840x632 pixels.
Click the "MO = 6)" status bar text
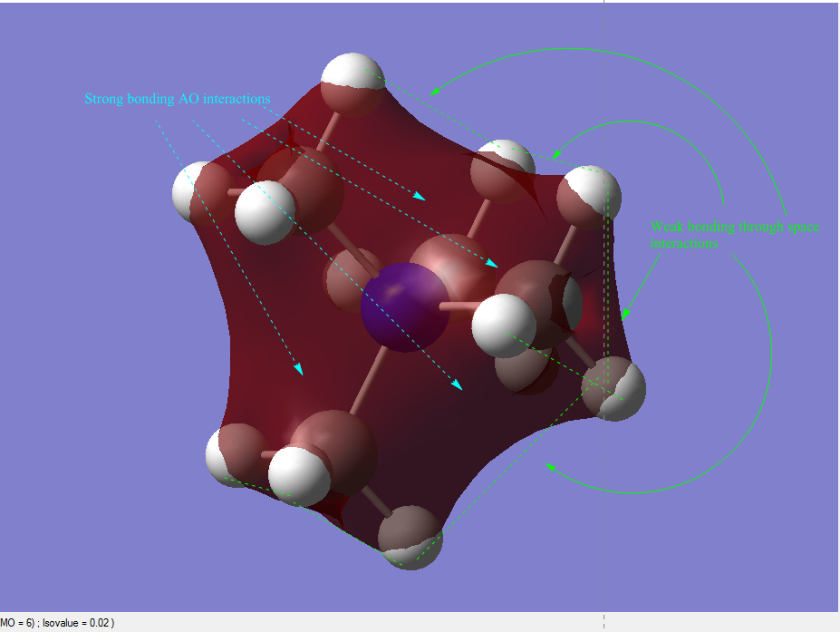(18, 623)
